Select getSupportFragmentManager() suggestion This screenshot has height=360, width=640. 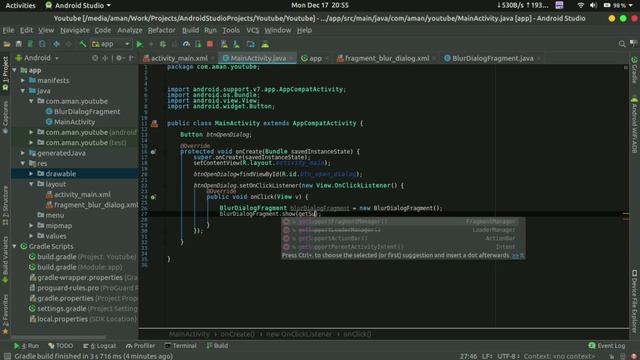pyautogui.click(x=403, y=222)
